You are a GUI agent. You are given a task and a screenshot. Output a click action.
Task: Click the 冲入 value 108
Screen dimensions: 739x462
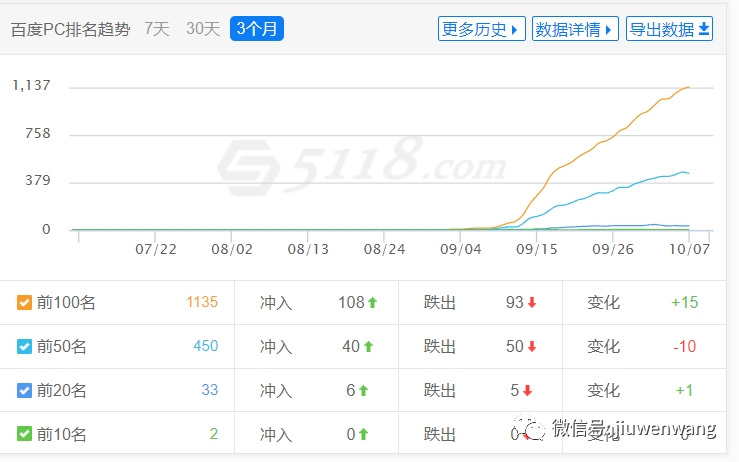point(351,302)
